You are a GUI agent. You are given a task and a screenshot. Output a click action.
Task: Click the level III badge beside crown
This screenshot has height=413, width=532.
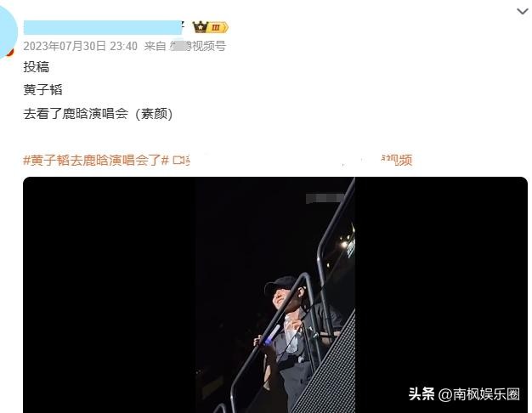(218, 27)
